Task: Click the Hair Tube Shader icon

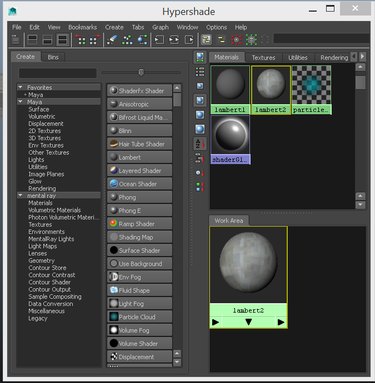Action: pyautogui.click(x=114, y=144)
